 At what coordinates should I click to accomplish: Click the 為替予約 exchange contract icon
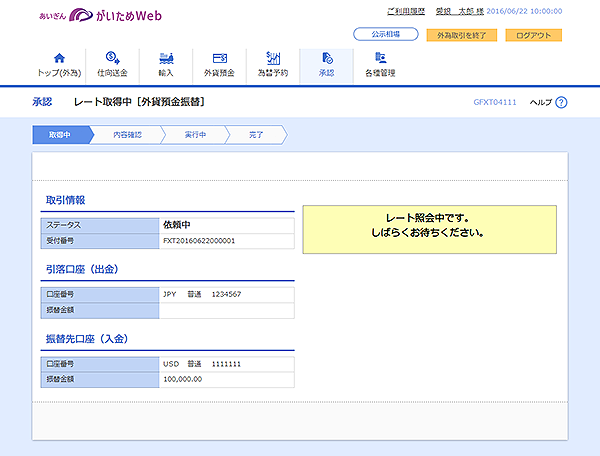(273, 58)
